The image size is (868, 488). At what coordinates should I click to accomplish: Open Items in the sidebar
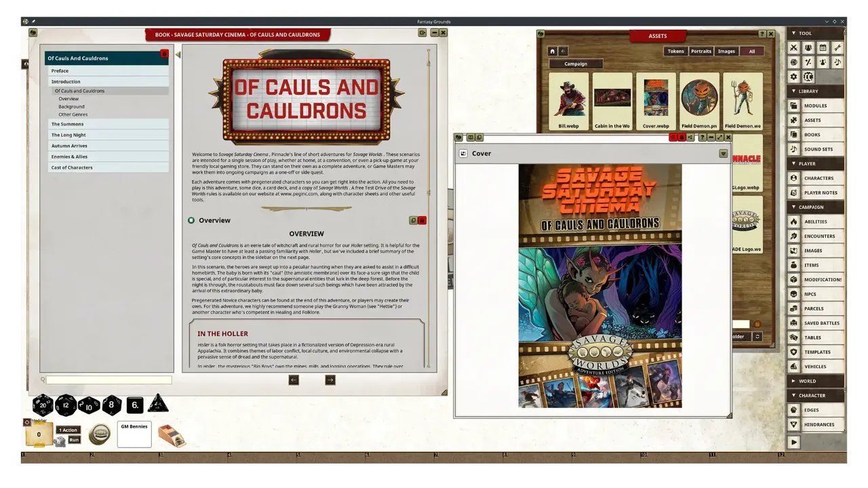[x=816, y=265]
